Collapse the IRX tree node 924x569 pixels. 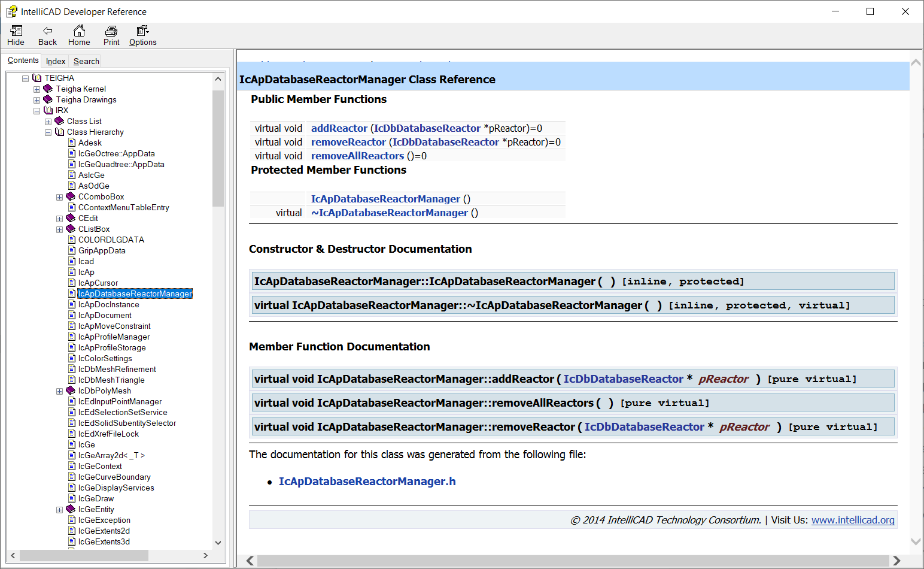point(37,111)
